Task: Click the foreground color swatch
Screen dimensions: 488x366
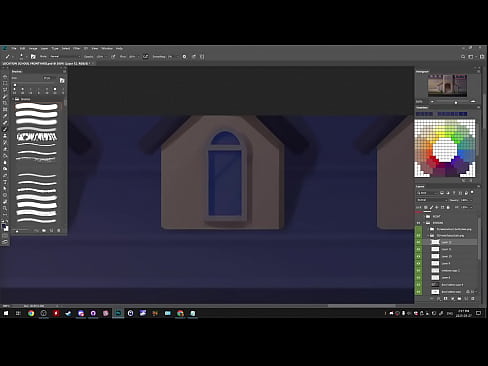Action: (4, 226)
